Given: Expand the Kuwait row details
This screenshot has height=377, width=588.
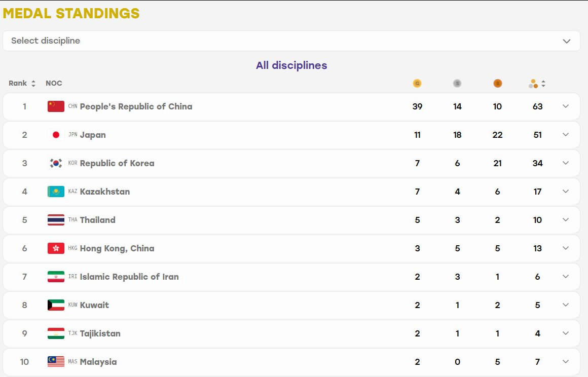Looking at the screenshot, I should click(566, 305).
